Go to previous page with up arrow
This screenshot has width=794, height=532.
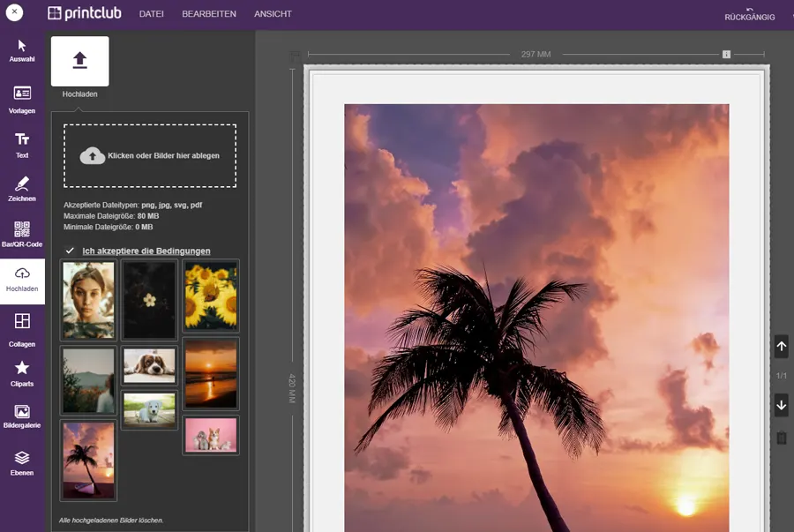pos(781,347)
